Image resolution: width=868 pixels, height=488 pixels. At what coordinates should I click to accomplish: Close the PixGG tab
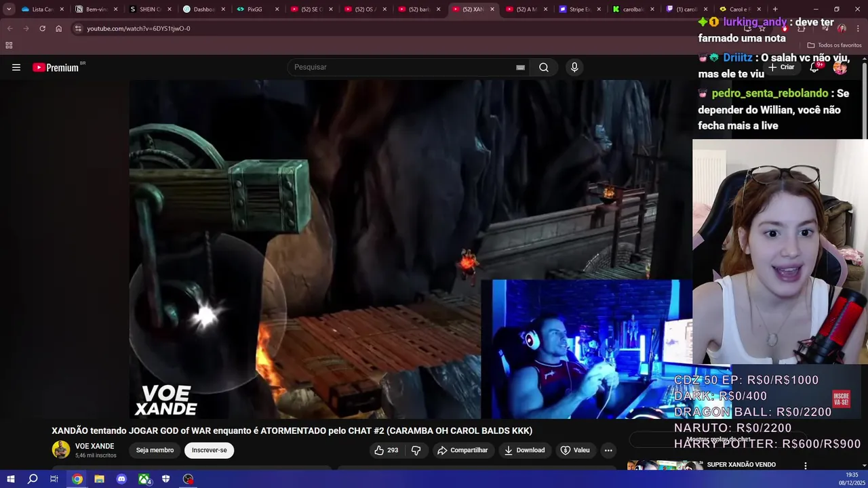277,9
